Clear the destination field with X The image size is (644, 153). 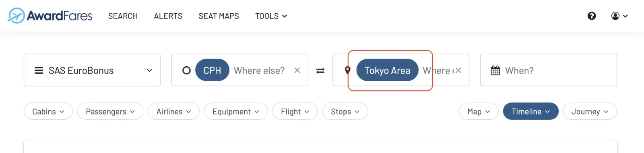[458, 70]
